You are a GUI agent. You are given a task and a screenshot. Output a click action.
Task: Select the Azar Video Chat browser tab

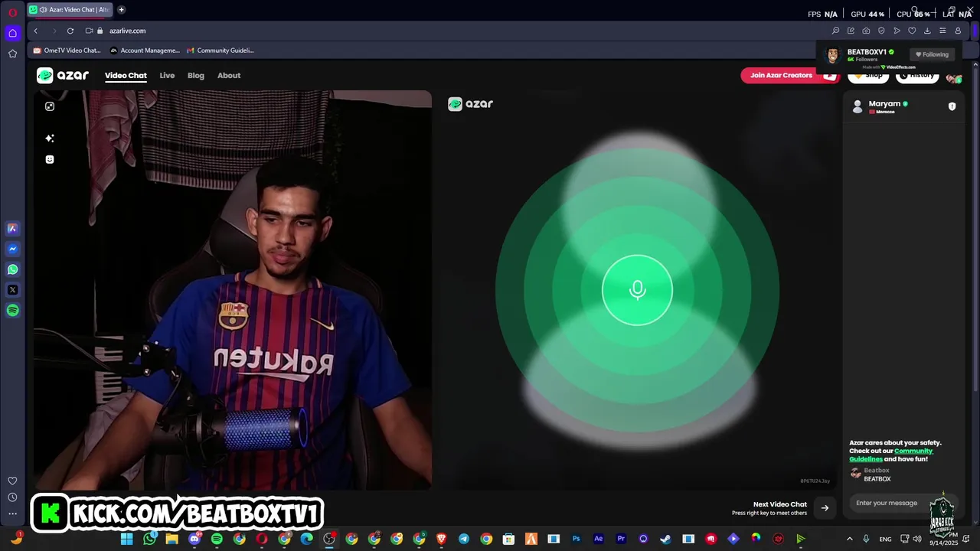coord(69,10)
